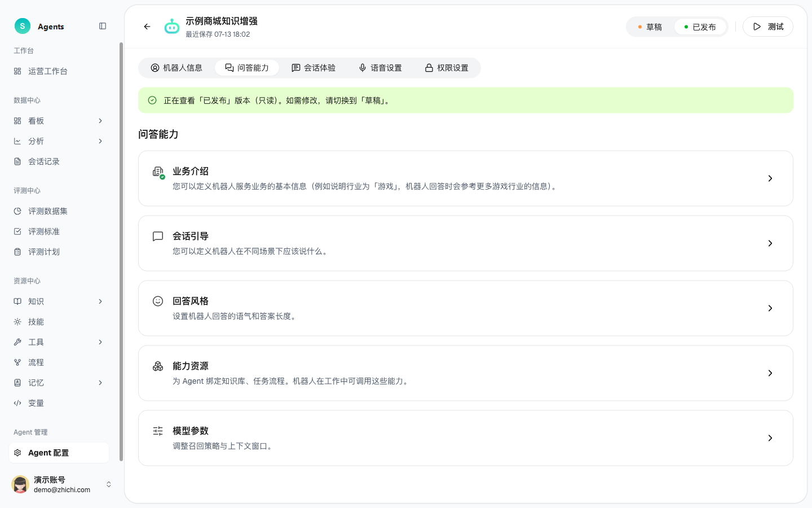812x508 pixels.
Task: Open 变量 in the sidebar
Action: [59, 403]
